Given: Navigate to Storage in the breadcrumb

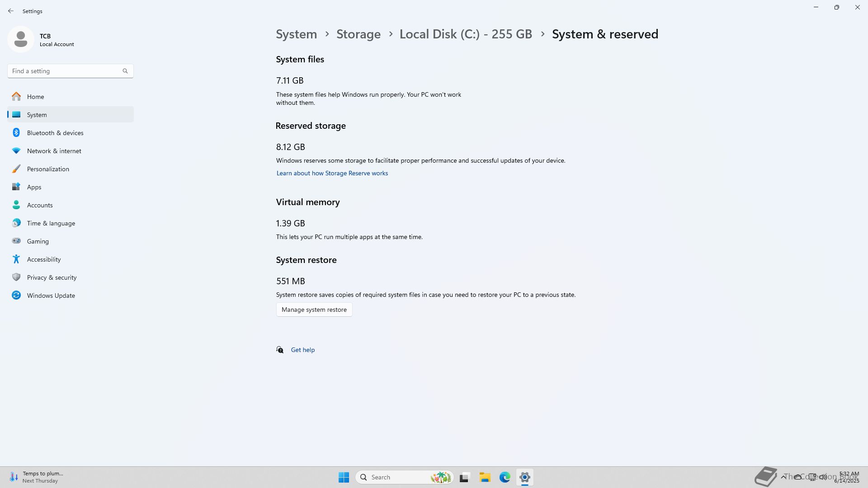Looking at the screenshot, I should (x=358, y=34).
